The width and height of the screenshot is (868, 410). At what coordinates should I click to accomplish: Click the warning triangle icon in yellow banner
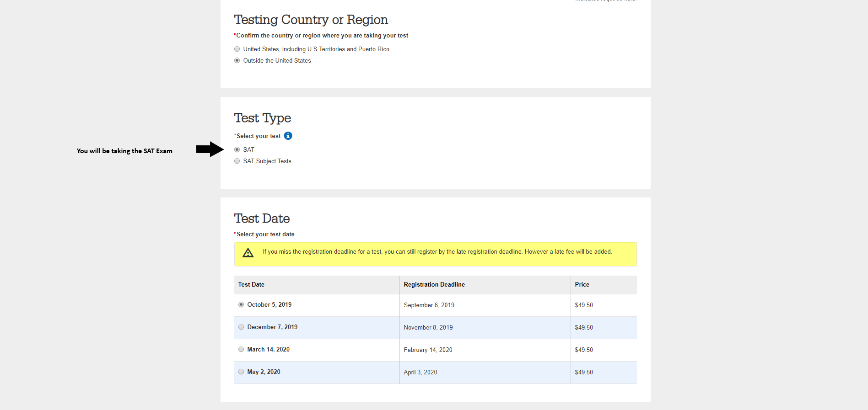(x=248, y=253)
